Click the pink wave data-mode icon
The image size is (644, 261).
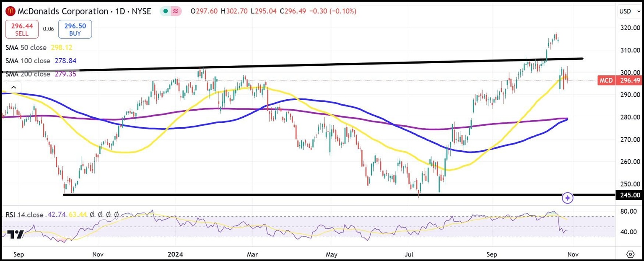pyautogui.click(x=176, y=11)
